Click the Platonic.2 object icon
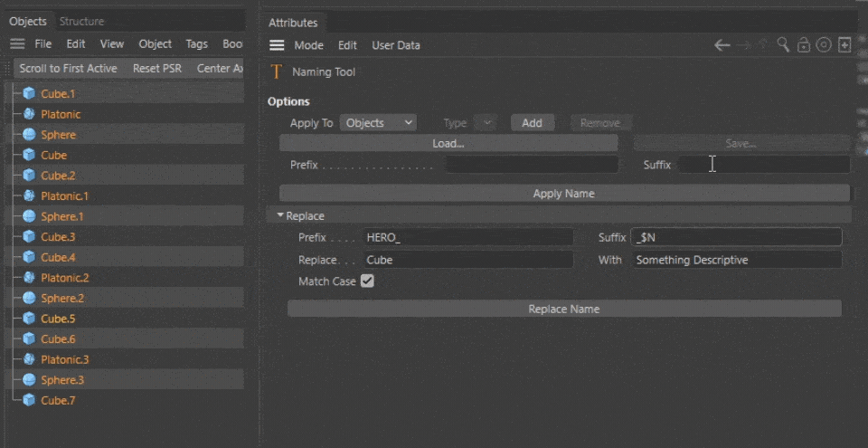 tap(29, 278)
